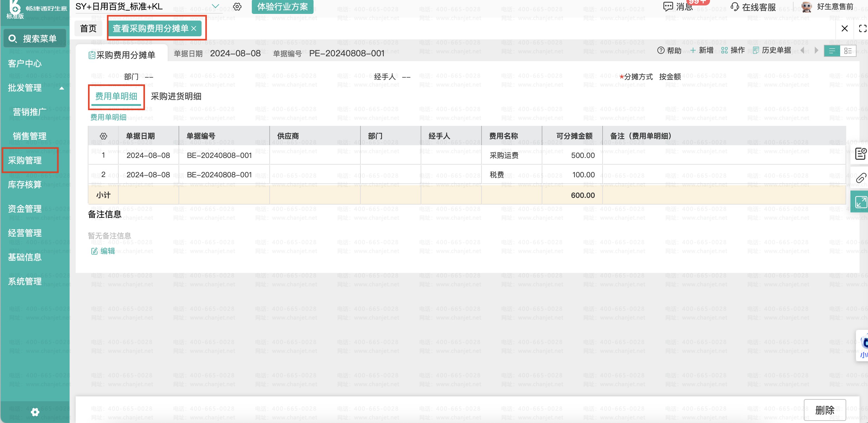The height and width of the screenshot is (423, 868).
Task: Open the 操作 actions menu
Action: click(732, 50)
